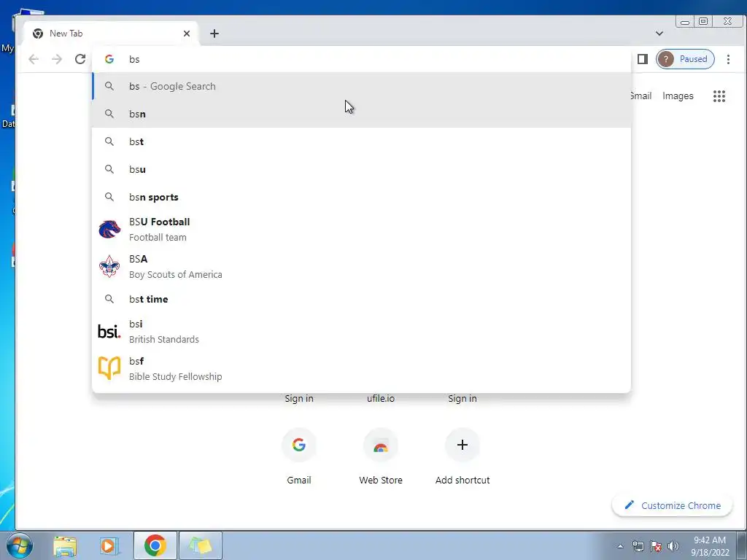The image size is (747, 560).
Task: Click the magnifier icon beside 'bst time'
Action: 109,299
